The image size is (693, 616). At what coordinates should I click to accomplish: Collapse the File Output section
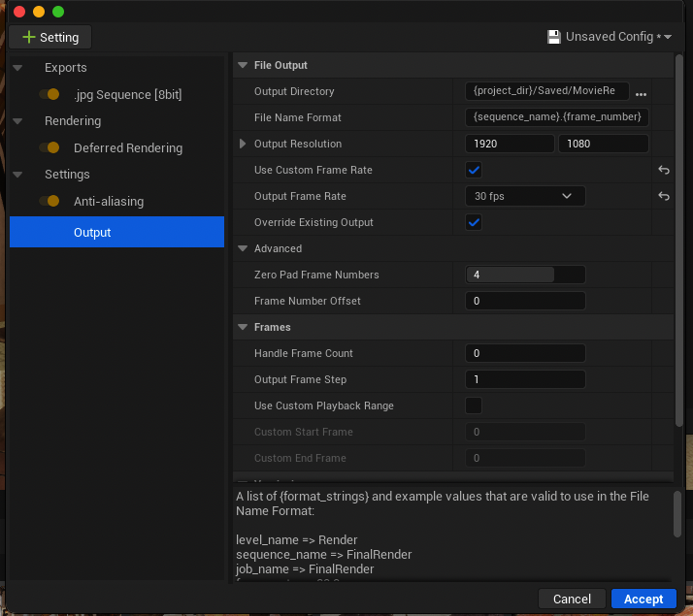(243, 66)
